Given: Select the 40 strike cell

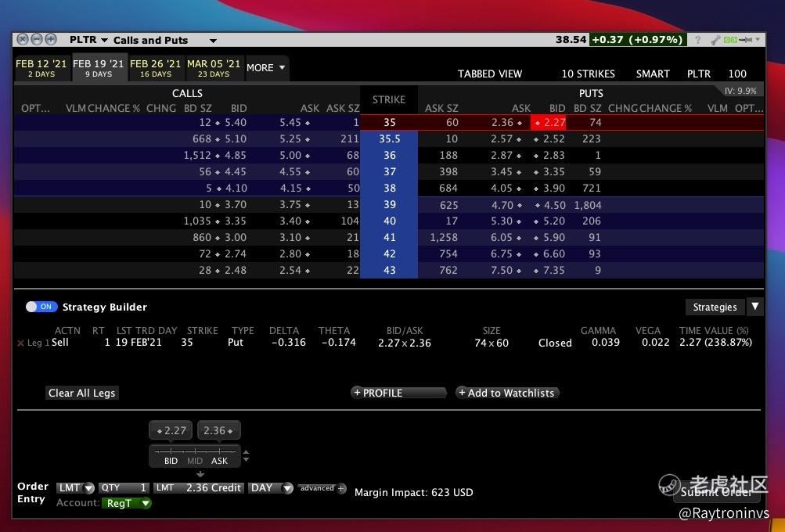Looking at the screenshot, I should [x=389, y=221].
